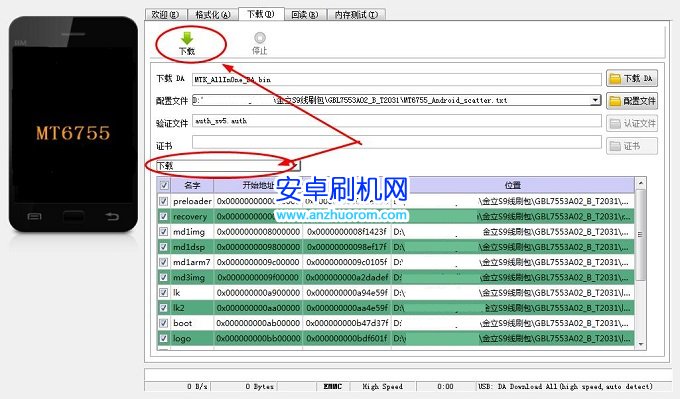Toggle the md1arm7 checkbox

coord(163,262)
